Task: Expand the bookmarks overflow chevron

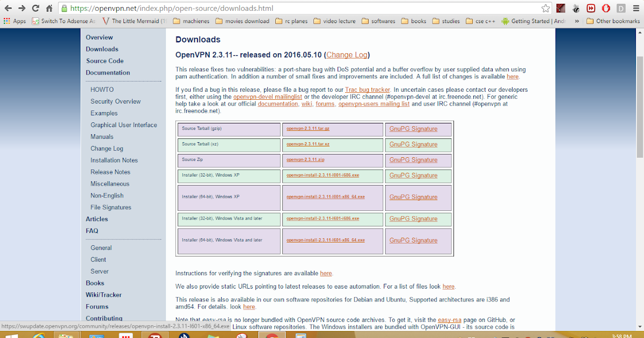Action: tap(577, 21)
